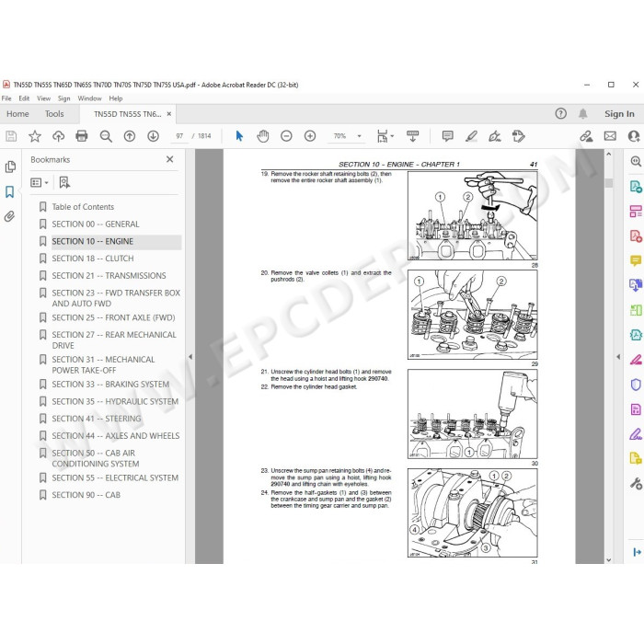Jump to SECTION 90 -- CAB bookmark
Screen dimensions: 644x644
(x=86, y=495)
